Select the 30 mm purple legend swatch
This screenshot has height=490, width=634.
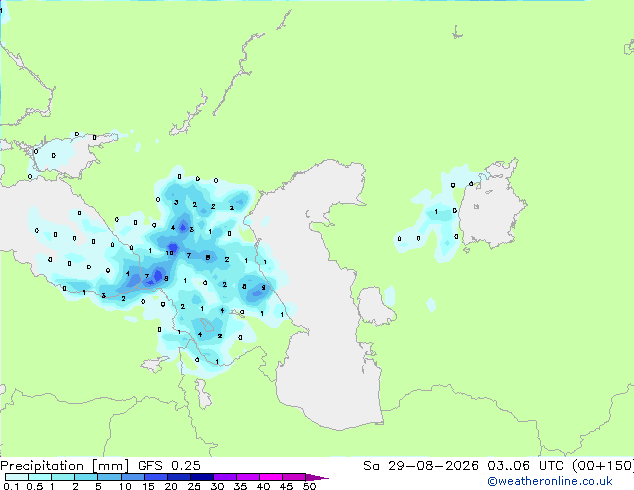[225, 477]
